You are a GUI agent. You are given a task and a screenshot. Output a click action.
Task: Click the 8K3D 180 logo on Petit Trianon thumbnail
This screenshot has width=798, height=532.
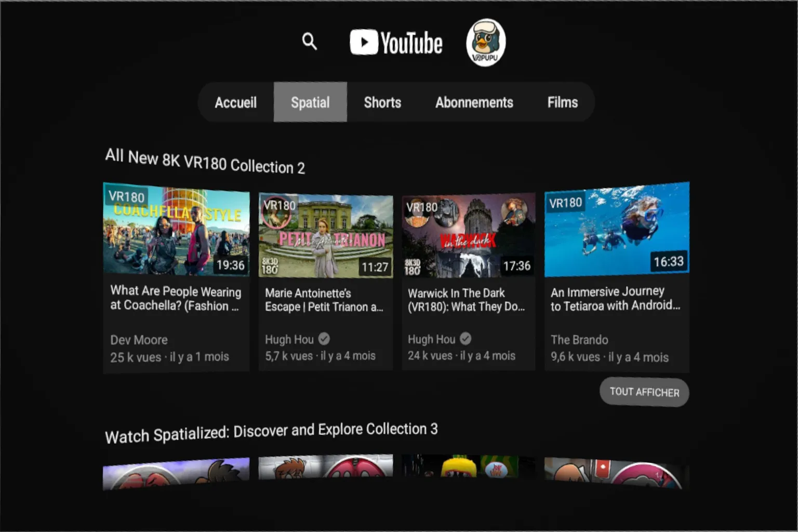pyautogui.click(x=270, y=266)
